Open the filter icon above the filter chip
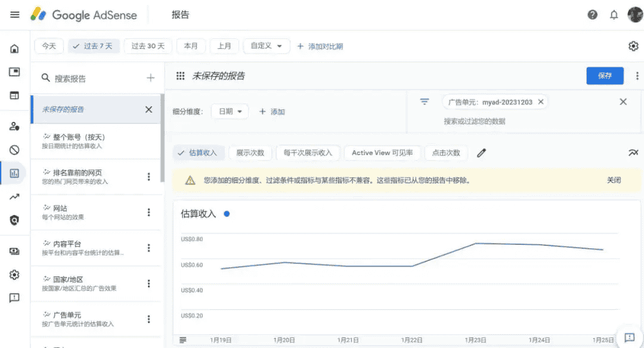The image size is (644, 348). 425,101
